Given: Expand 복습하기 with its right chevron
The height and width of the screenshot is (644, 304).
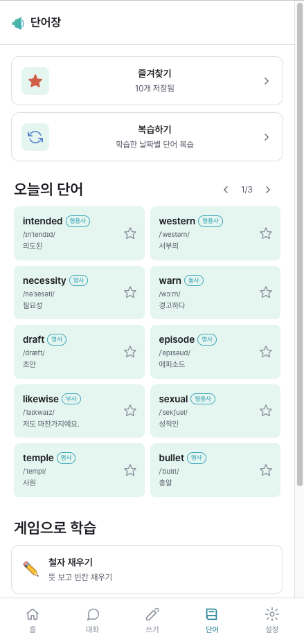Looking at the screenshot, I should point(267,137).
